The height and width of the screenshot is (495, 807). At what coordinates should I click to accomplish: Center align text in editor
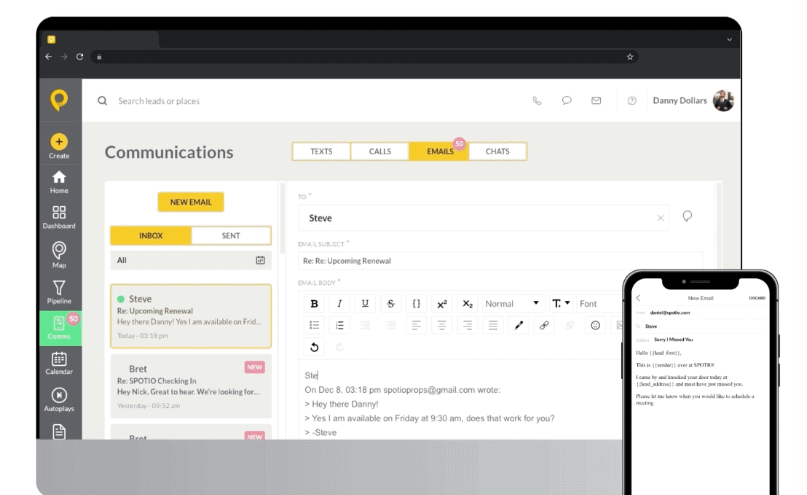click(x=442, y=325)
